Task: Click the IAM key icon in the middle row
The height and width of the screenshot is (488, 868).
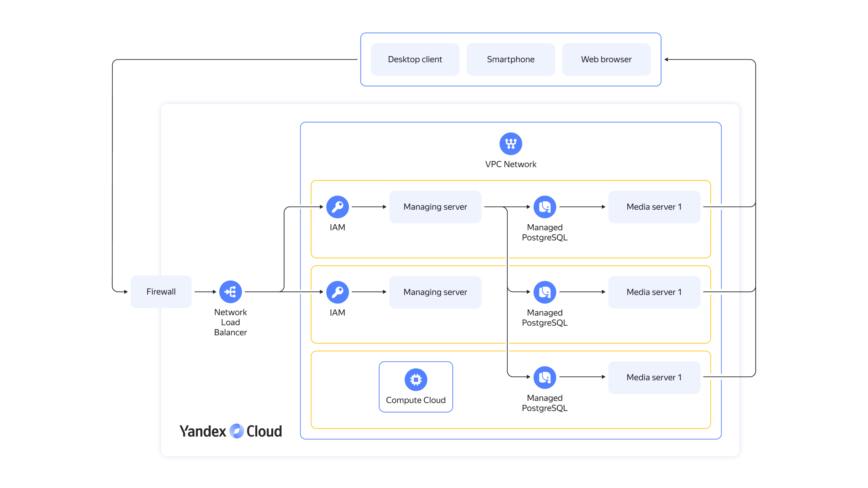Action: point(338,292)
